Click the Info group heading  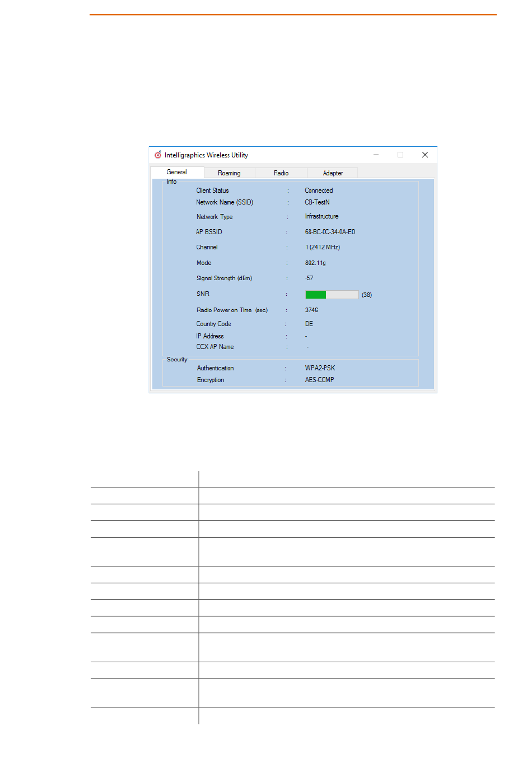(x=171, y=182)
